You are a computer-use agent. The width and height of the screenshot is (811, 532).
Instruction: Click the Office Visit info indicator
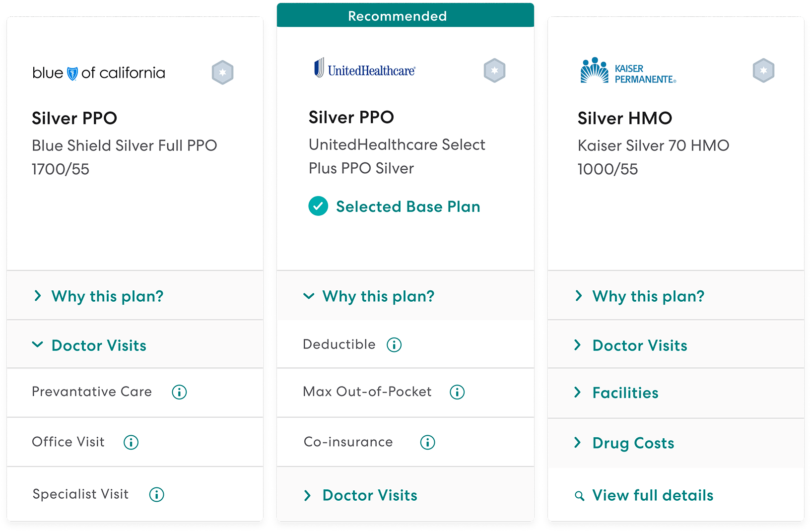pos(131,442)
